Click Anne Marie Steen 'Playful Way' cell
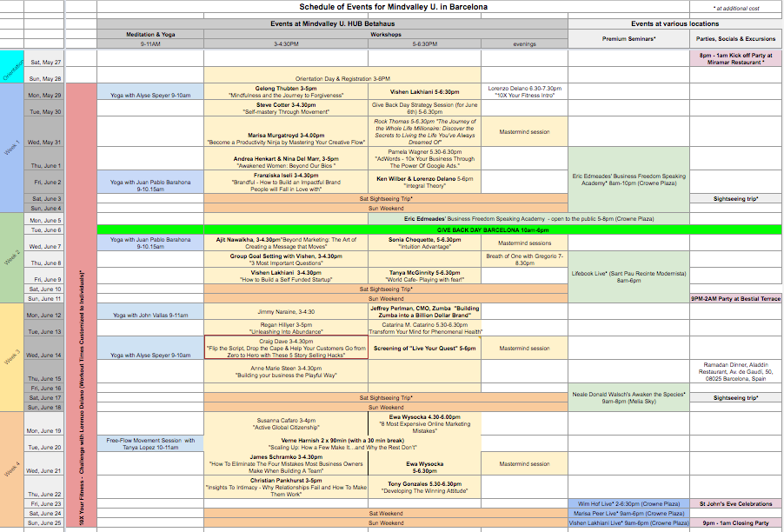This screenshot has height=532, width=784. (x=286, y=371)
